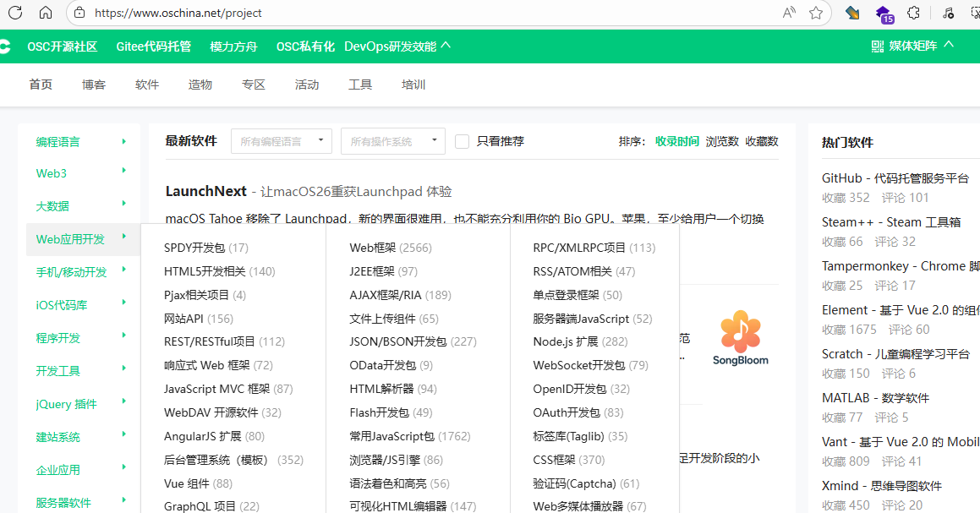This screenshot has width=980, height=513.
Task: Open the 造物 navigation tab
Action: coord(200,85)
